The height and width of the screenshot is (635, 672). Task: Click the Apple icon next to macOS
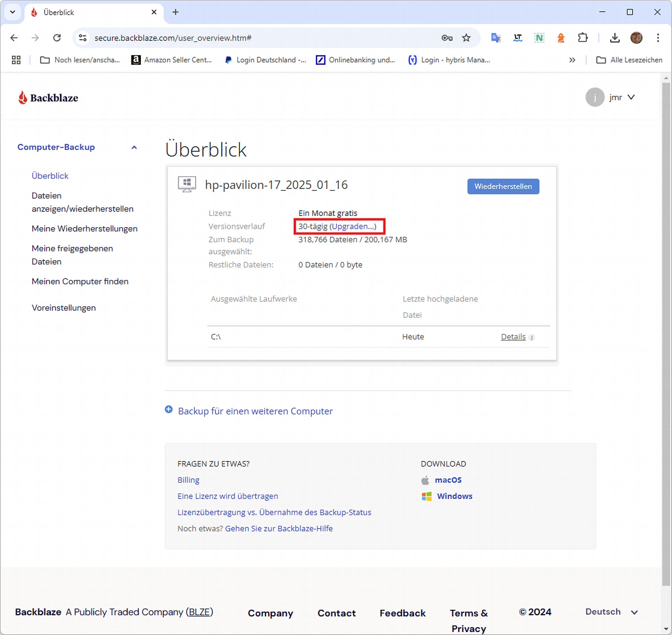pyautogui.click(x=425, y=480)
